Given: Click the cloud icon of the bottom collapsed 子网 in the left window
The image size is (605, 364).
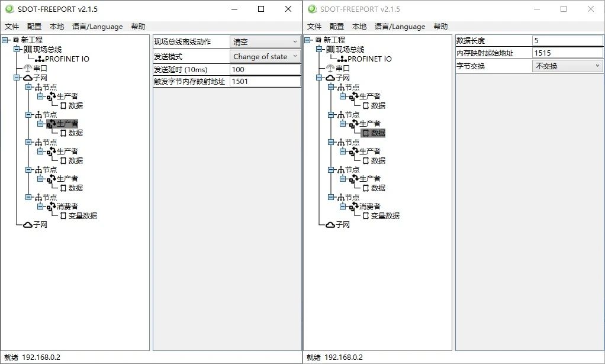Looking at the screenshot, I should click(x=28, y=225).
